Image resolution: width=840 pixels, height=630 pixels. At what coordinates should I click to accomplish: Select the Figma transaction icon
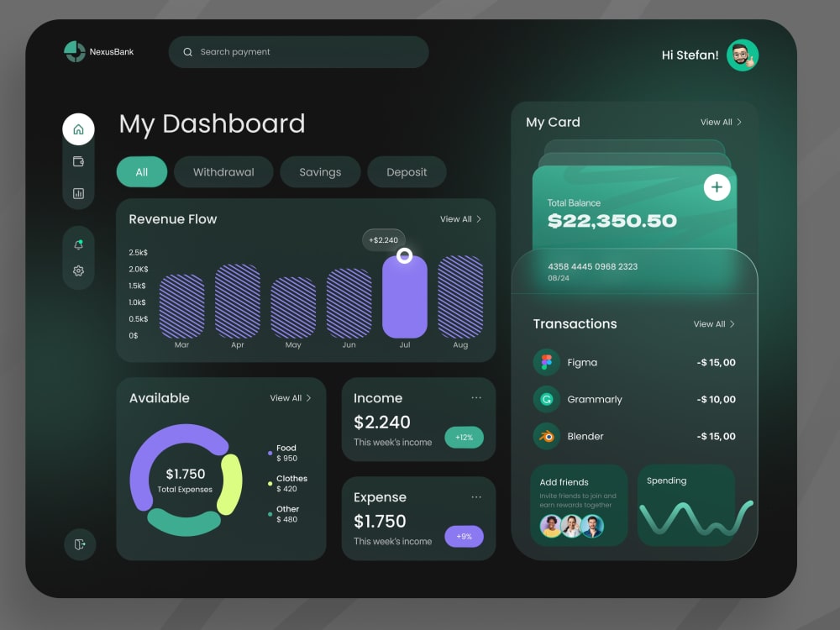(548, 362)
